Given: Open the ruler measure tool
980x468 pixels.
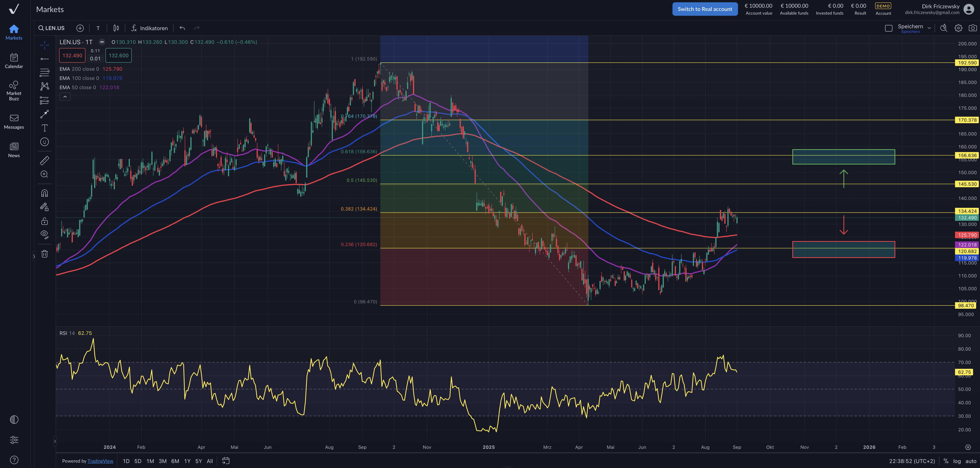Looking at the screenshot, I should click(x=45, y=160).
